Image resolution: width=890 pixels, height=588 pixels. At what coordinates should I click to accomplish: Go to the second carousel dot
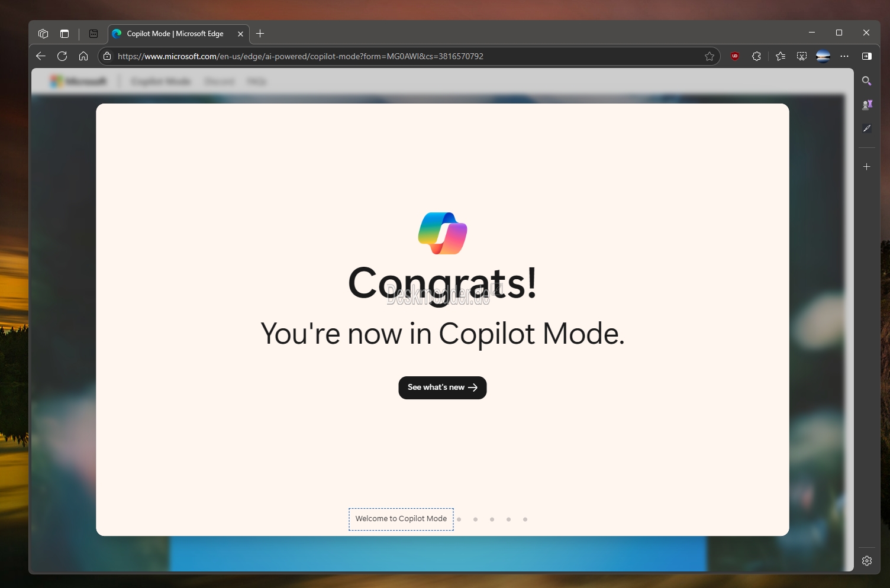[459, 519]
